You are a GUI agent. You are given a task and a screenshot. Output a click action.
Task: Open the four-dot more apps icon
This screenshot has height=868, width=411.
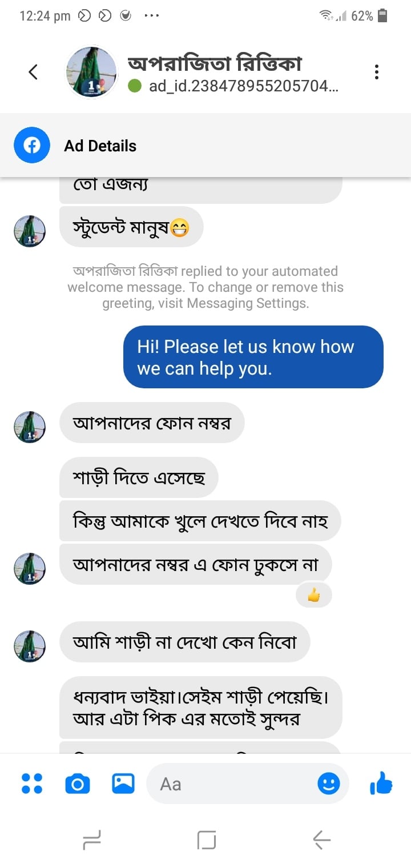tap(32, 783)
